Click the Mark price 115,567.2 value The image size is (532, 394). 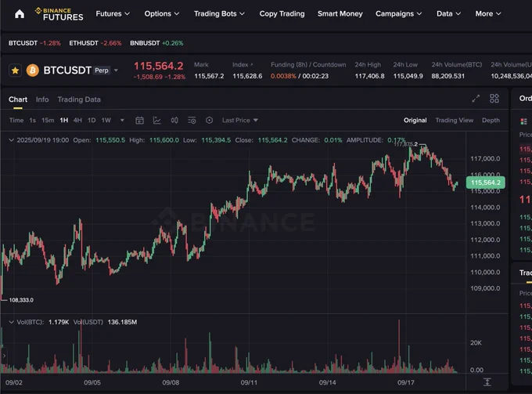209,76
